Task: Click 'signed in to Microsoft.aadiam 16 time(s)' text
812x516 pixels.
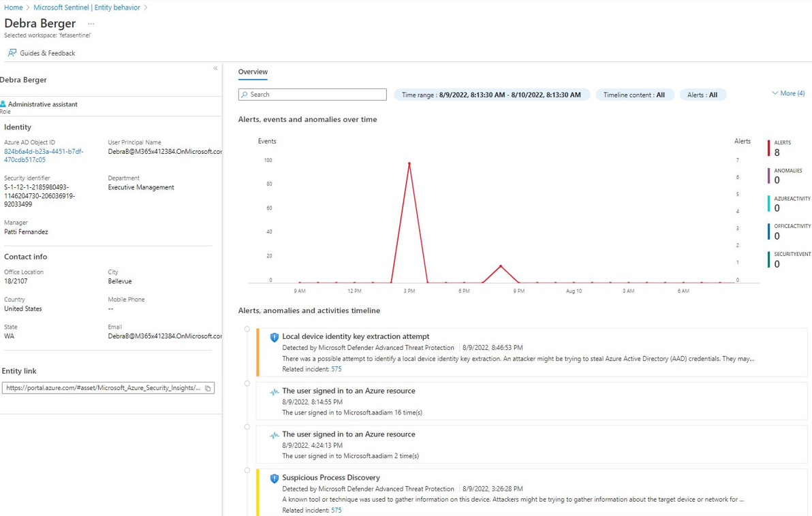Action: (352, 413)
